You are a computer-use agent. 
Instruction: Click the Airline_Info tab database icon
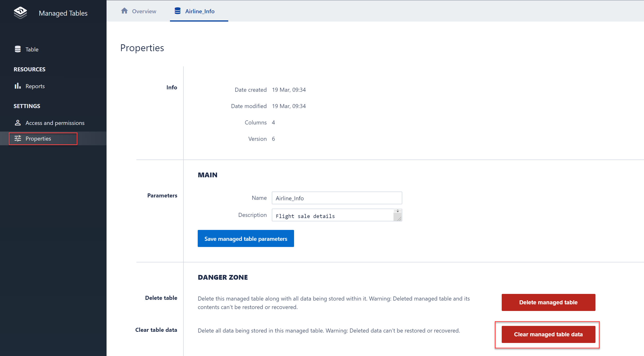pos(178,11)
